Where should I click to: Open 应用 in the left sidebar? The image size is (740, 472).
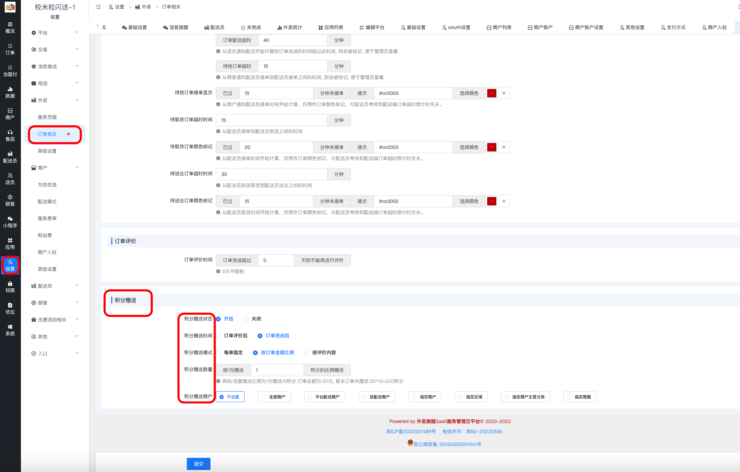pyautogui.click(x=10, y=243)
